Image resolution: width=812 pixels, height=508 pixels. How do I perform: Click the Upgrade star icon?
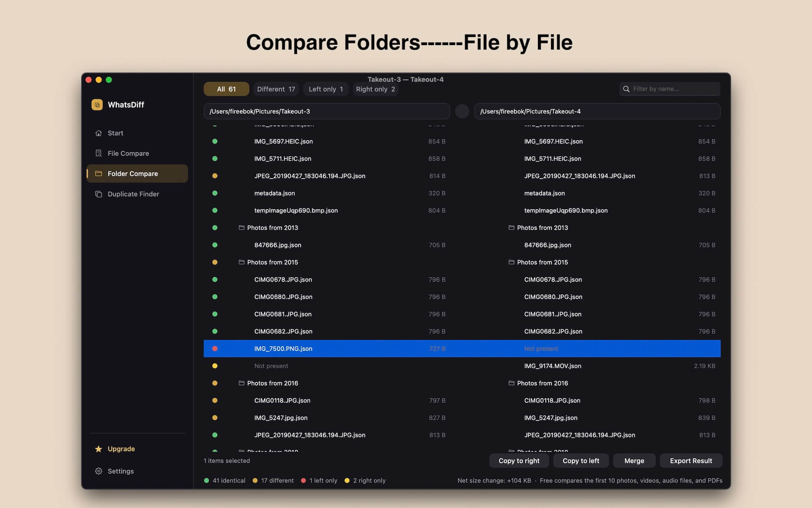click(x=98, y=449)
